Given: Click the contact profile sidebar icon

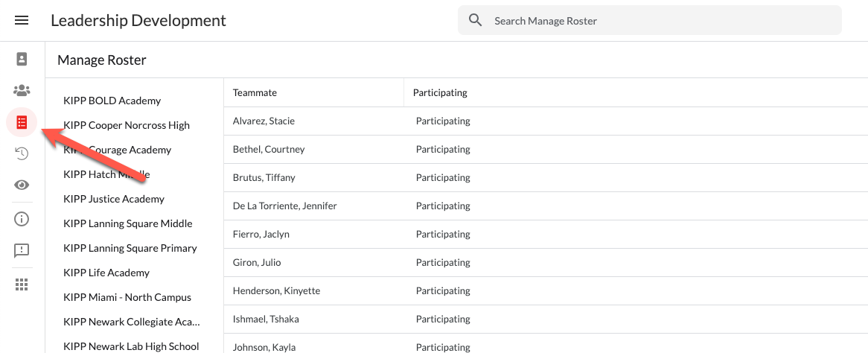Looking at the screenshot, I should [x=22, y=59].
